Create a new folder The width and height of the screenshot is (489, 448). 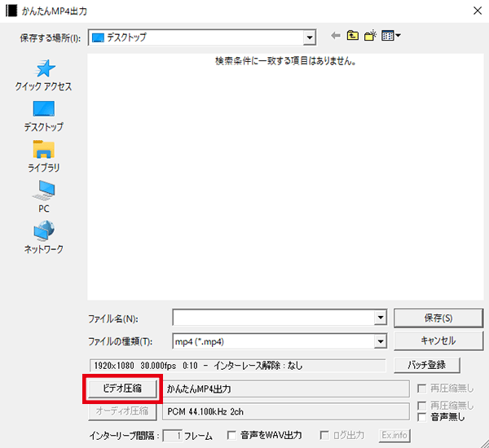click(x=370, y=36)
